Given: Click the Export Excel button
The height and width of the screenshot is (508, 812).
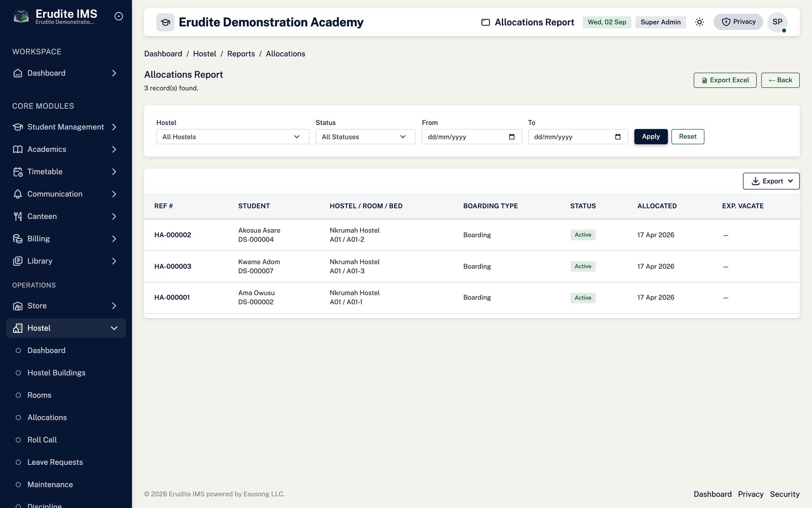Looking at the screenshot, I should click(x=725, y=80).
